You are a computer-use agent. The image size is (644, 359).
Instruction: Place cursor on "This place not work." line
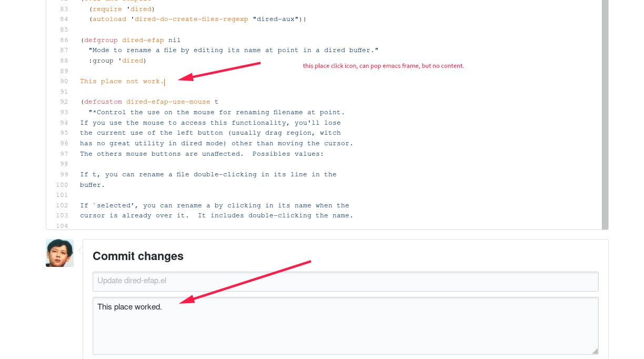(x=122, y=82)
